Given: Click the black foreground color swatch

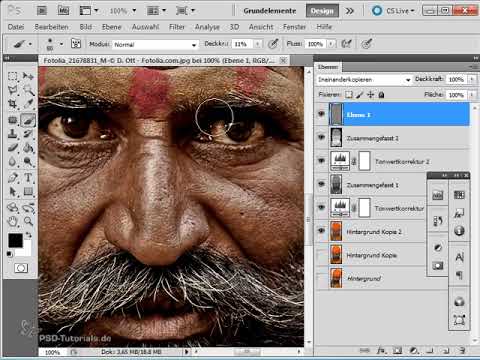Looking at the screenshot, I should point(15,240).
